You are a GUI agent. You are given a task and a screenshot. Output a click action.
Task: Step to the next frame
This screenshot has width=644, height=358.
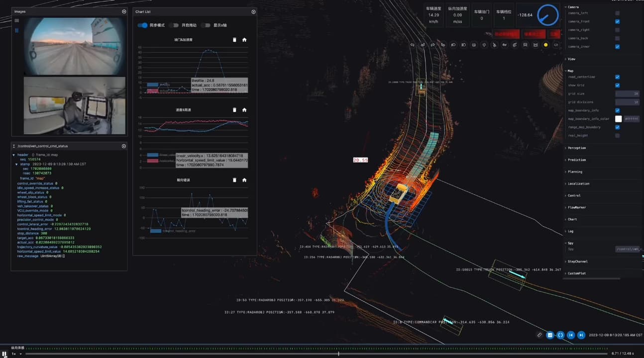pyautogui.click(x=581, y=335)
